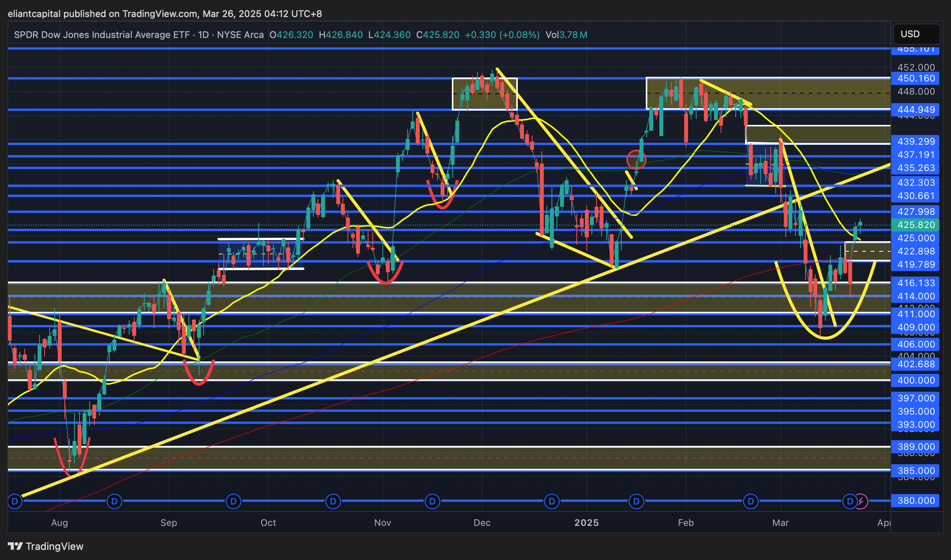Select the 450.160 price level label

coord(916,78)
